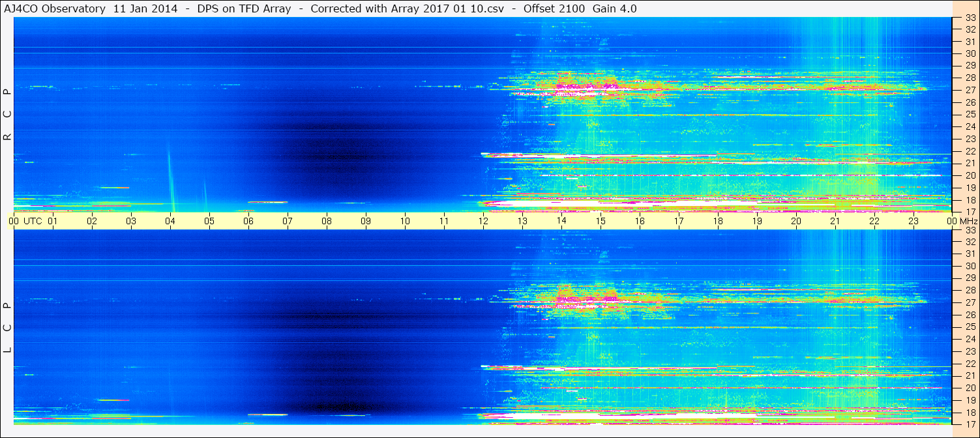This screenshot has height=438, width=980.
Task: Select the 23 hour mark on time axis
Action: click(x=913, y=221)
